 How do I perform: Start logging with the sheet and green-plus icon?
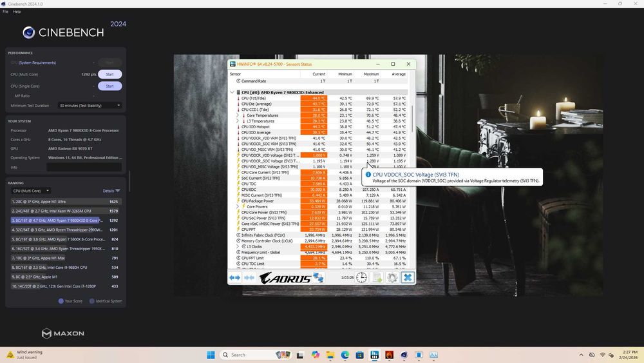pyautogui.click(x=377, y=277)
